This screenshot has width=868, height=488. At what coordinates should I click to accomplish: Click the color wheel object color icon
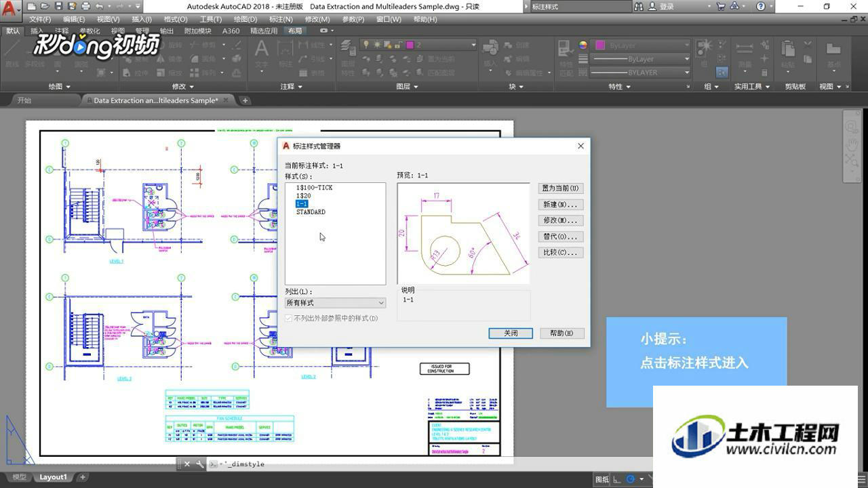[x=583, y=45]
